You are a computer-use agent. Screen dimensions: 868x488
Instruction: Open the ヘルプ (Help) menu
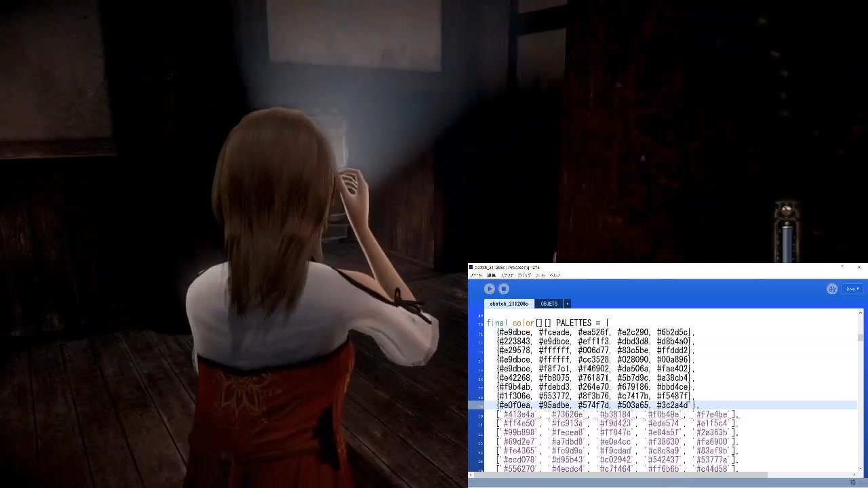pyautogui.click(x=554, y=274)
